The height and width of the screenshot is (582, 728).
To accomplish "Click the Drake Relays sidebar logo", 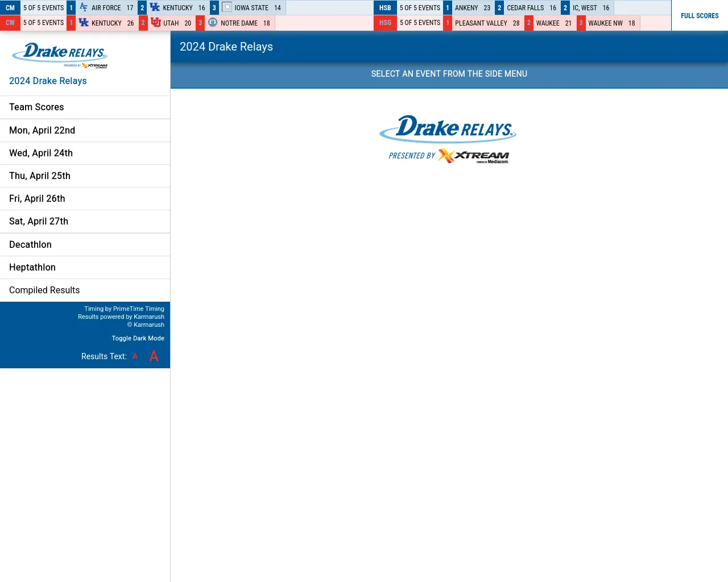I will (x=60, y=55).
